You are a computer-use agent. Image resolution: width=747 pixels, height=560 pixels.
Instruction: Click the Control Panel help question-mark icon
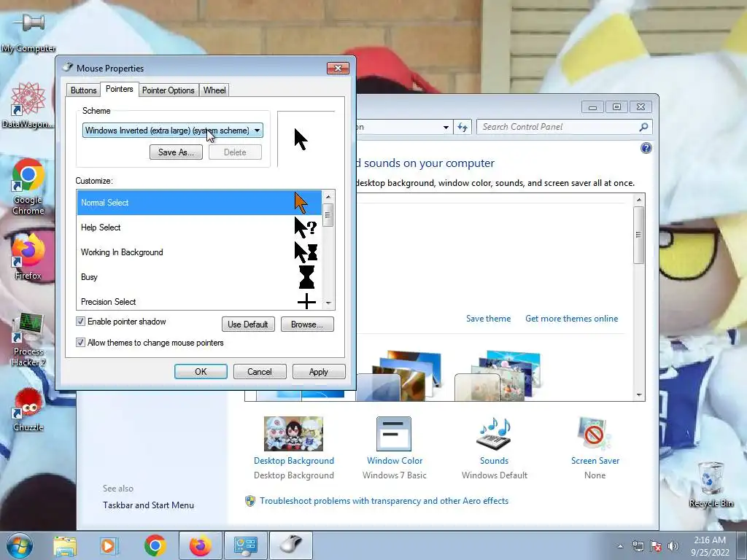(646, 148)
